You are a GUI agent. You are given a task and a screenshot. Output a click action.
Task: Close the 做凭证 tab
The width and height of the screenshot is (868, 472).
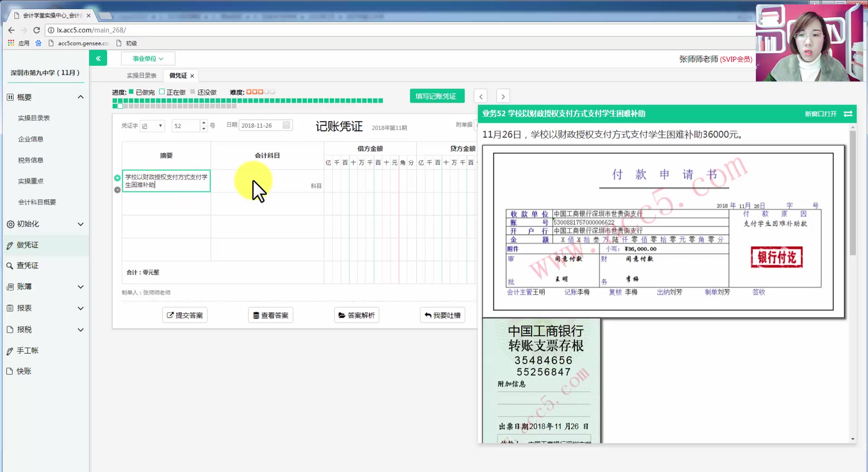point(192,76)
